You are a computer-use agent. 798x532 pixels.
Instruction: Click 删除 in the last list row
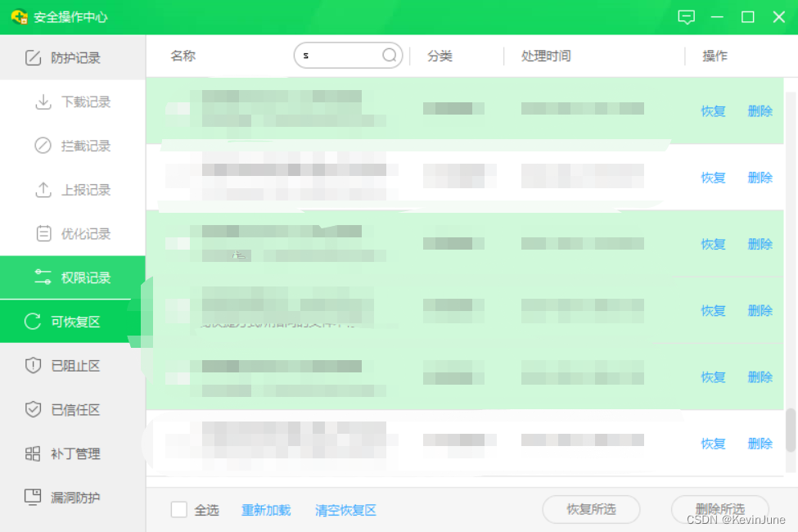click(760, 444)
